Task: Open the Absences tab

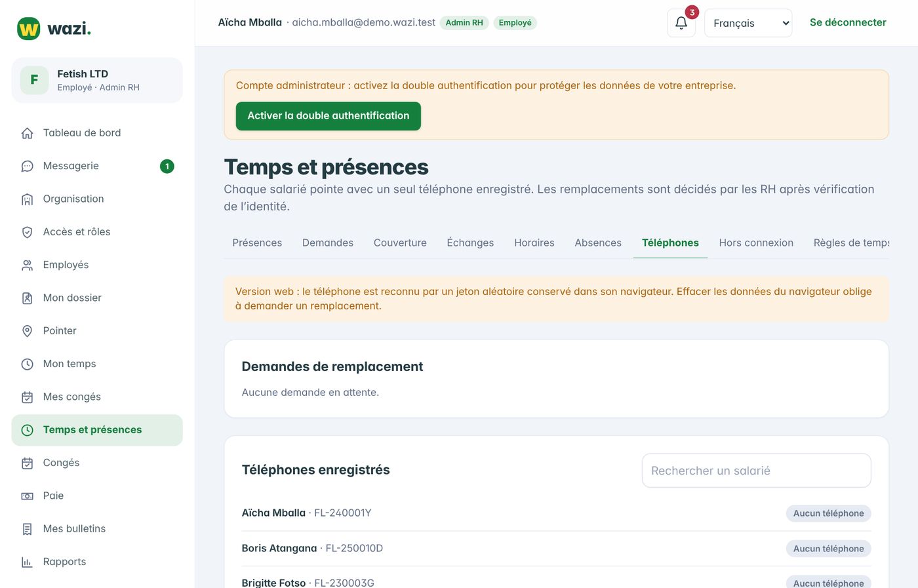Action: pyautogui.click(x=598, y=243)
